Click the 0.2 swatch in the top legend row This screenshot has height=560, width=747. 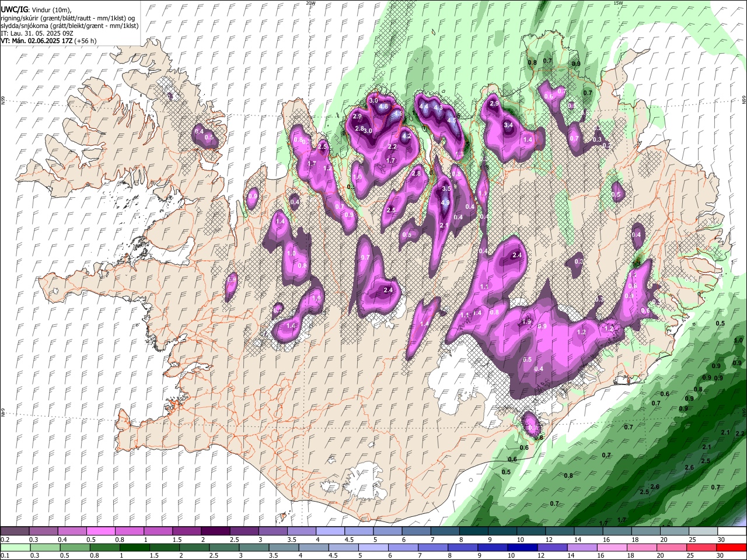[15, 531]
